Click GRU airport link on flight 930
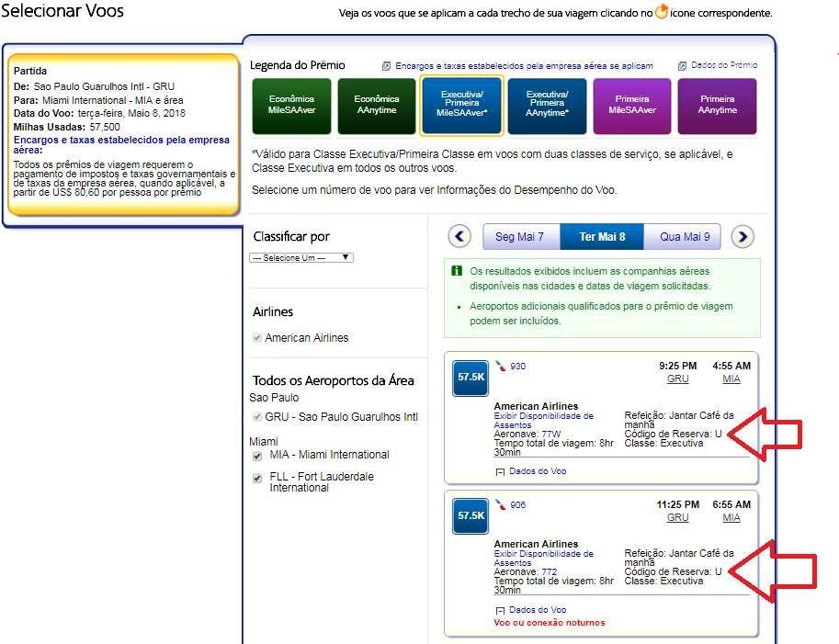This screenshot has height=644, width=839. pos(677,378)
